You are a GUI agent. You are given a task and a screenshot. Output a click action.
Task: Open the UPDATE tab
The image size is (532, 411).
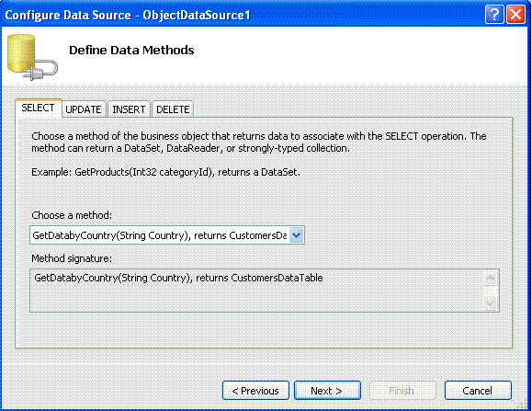[84, 109]
